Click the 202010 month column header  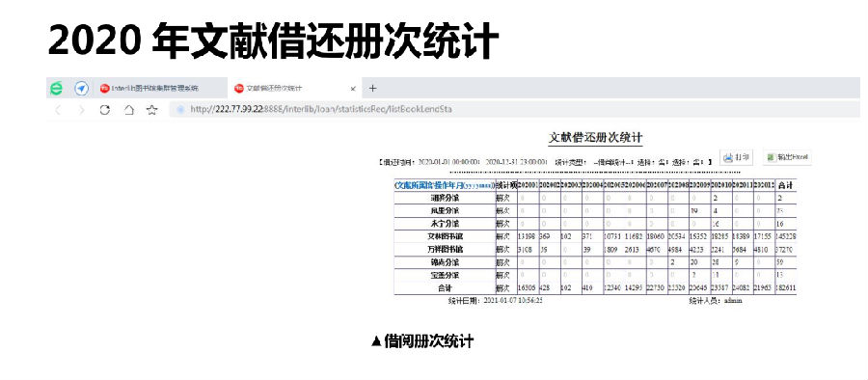[x=720, y=185]
